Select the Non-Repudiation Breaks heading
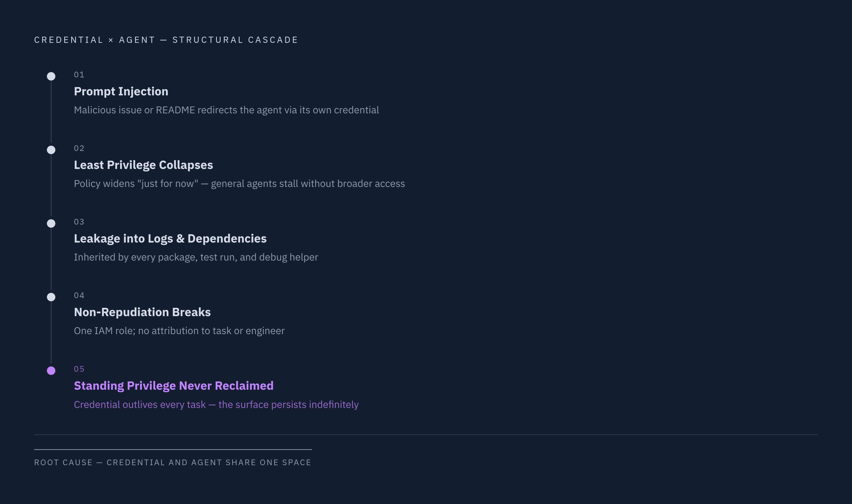852x504 pixels. (x=142, y=312)
